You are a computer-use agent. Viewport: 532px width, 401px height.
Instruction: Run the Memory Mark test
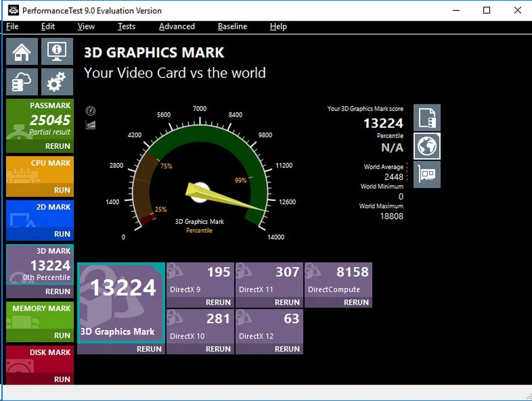pyautogui.click(x=62, y=335)
